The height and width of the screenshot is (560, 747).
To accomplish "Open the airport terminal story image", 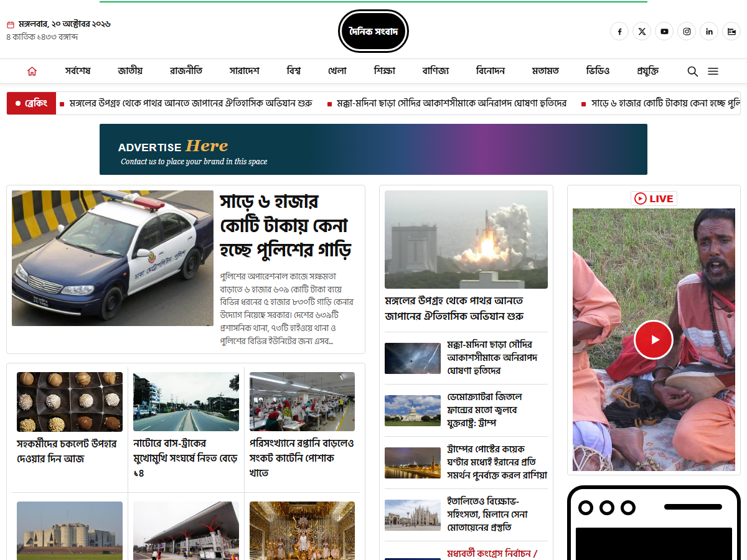I will [186, 530].
